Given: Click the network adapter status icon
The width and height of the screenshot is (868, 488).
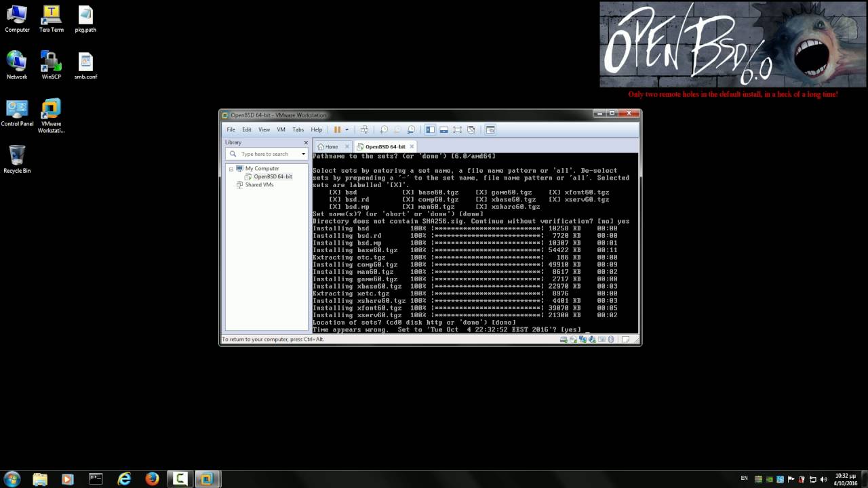Looking at the screenshot, I should pos(583,339).
